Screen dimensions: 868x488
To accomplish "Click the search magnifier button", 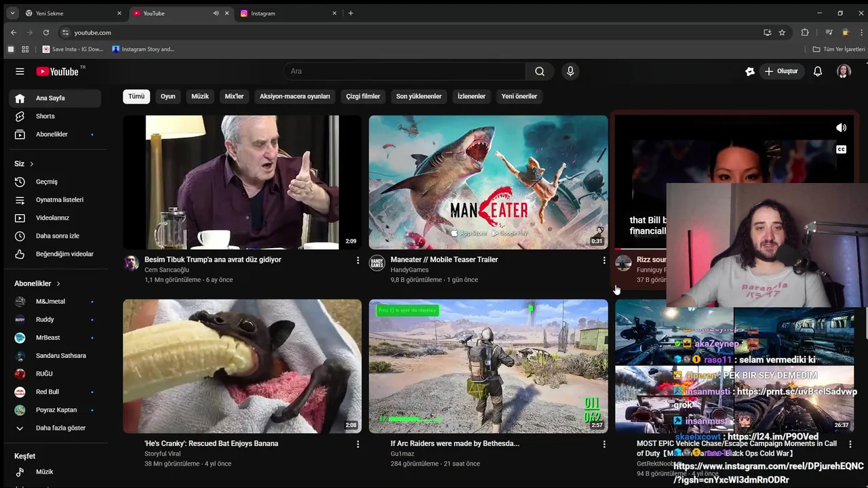I will point(540,71).
